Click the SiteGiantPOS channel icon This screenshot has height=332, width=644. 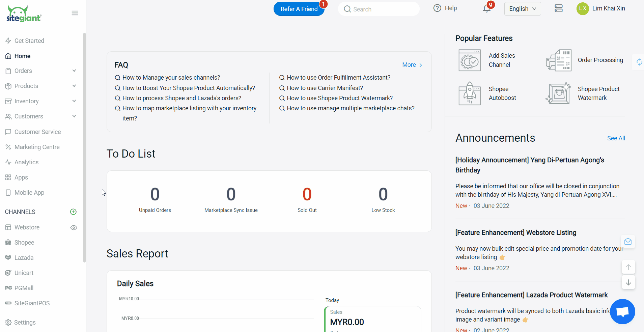8,303
